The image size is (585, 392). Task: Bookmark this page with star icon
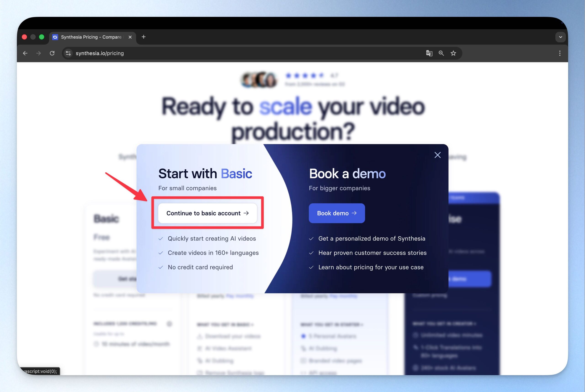click(453, 53)
